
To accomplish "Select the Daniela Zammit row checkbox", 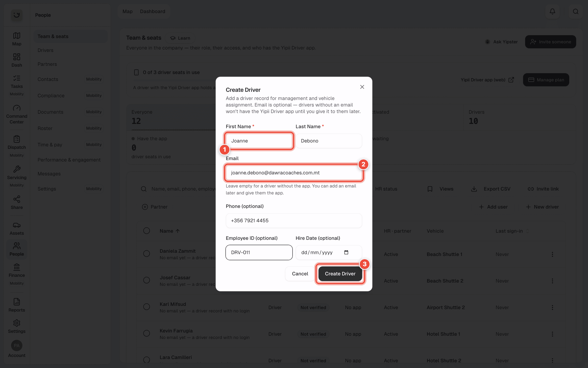I will (x=147, y=254).
